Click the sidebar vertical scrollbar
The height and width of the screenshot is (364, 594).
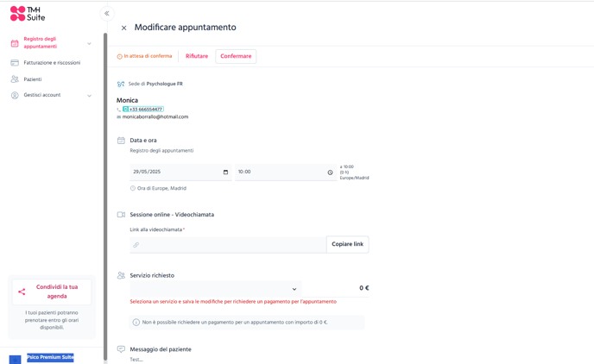105,197
